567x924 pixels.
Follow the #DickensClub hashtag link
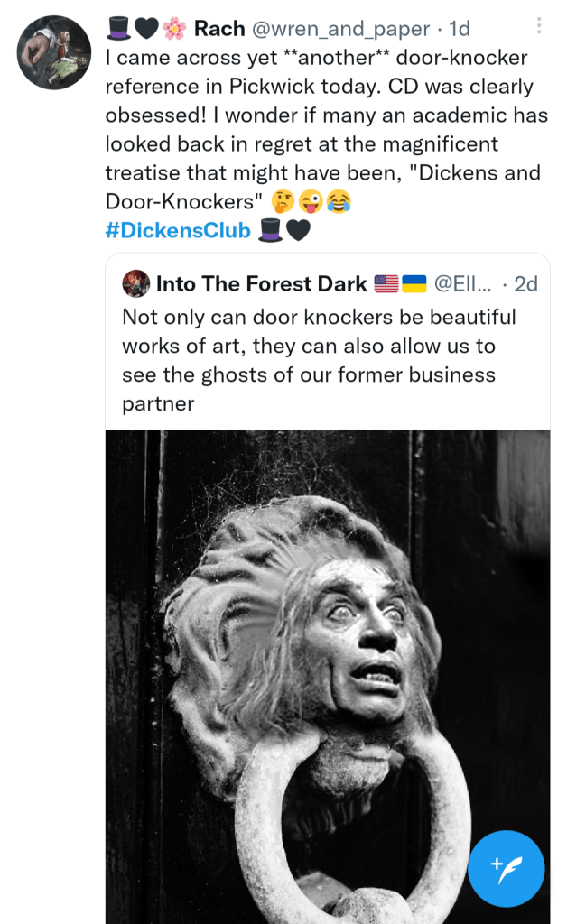point(178,231)
